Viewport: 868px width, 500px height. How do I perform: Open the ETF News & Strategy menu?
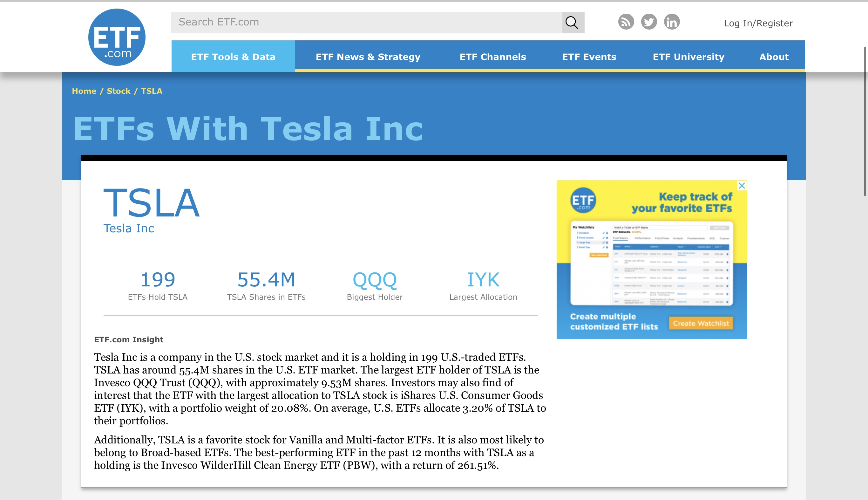[x=368, y=56]
